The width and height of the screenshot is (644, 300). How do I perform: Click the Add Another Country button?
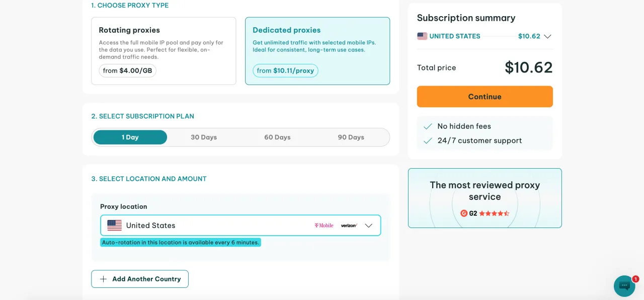click(140, 279)
